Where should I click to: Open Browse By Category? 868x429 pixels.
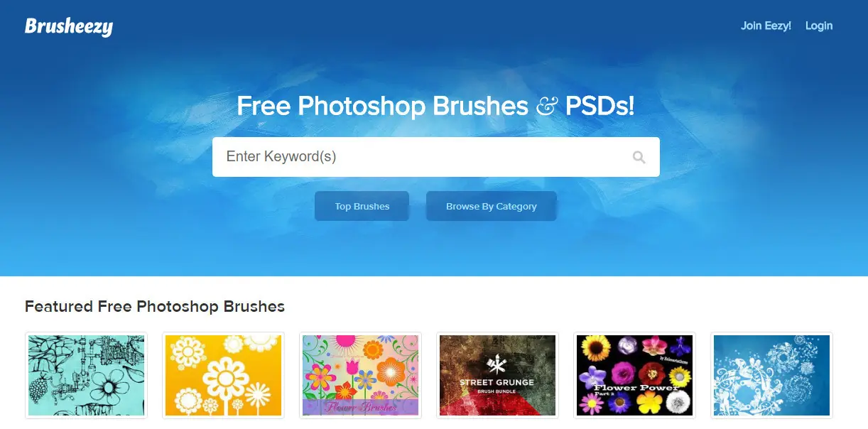492,206
